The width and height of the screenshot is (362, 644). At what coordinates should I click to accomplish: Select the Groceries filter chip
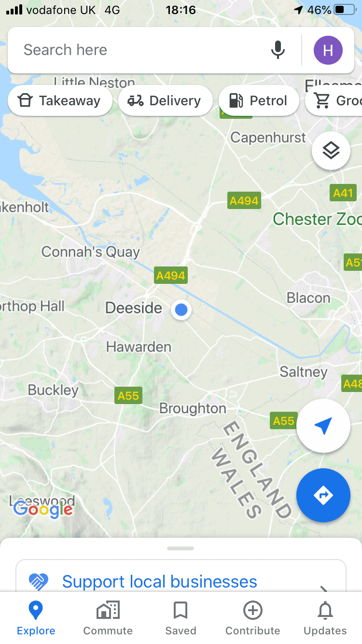click(334, 100)
